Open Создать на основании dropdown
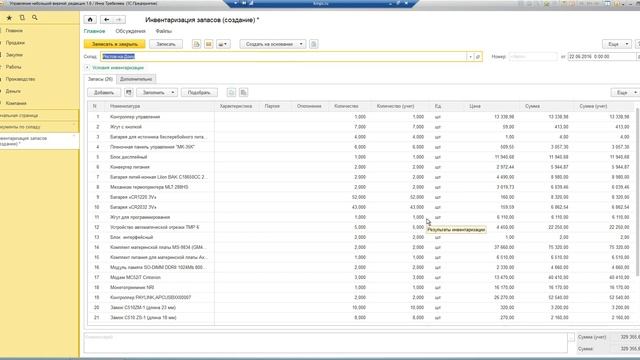The image size is (640, 360). [273, 44]
